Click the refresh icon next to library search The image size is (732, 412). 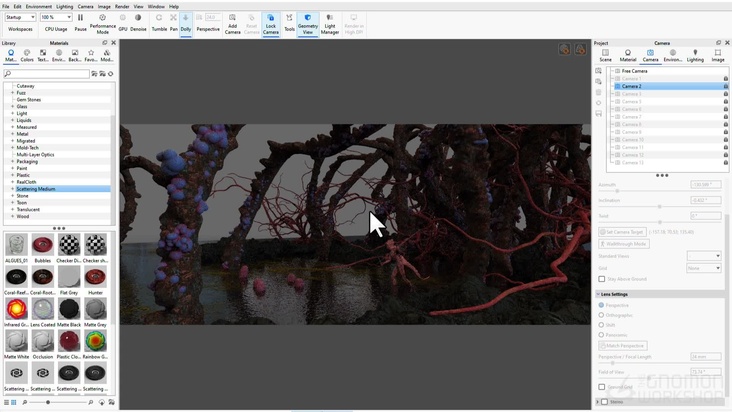111,74
